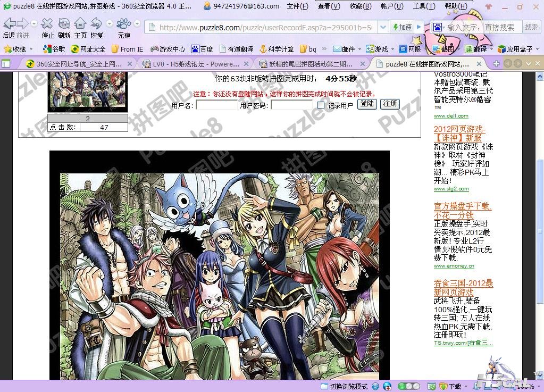Go back using the 后退 arrow
544x392 pixels.
(10, 24)
